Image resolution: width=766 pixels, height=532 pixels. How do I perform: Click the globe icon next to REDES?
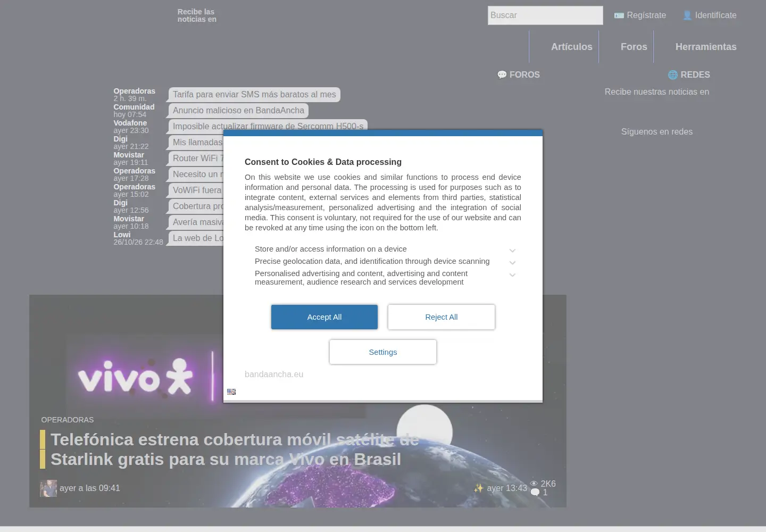pos(673,75)
